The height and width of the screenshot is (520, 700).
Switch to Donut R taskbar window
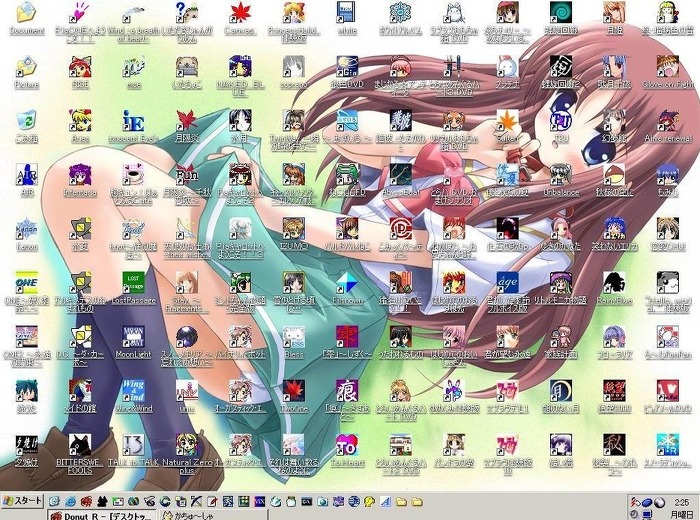click(102, 515)
